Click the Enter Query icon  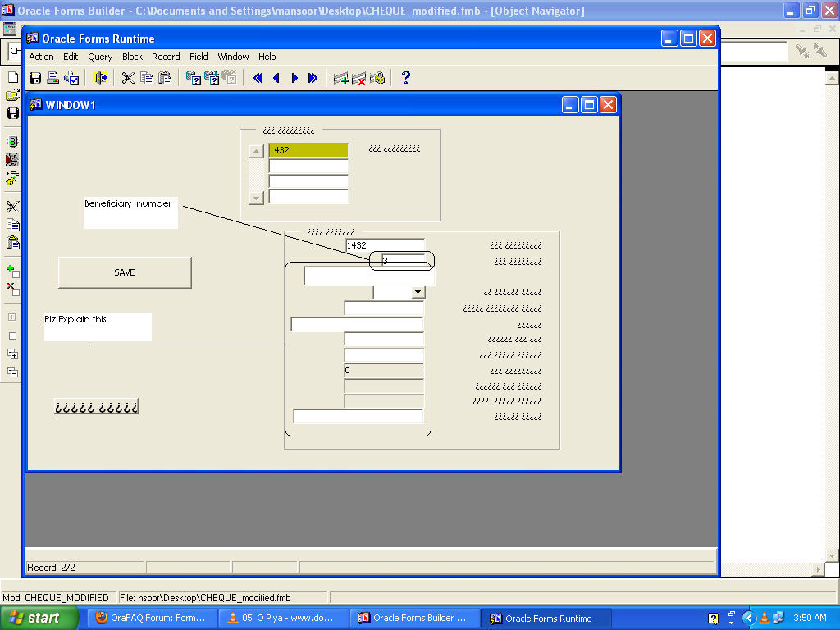point(194,78)
